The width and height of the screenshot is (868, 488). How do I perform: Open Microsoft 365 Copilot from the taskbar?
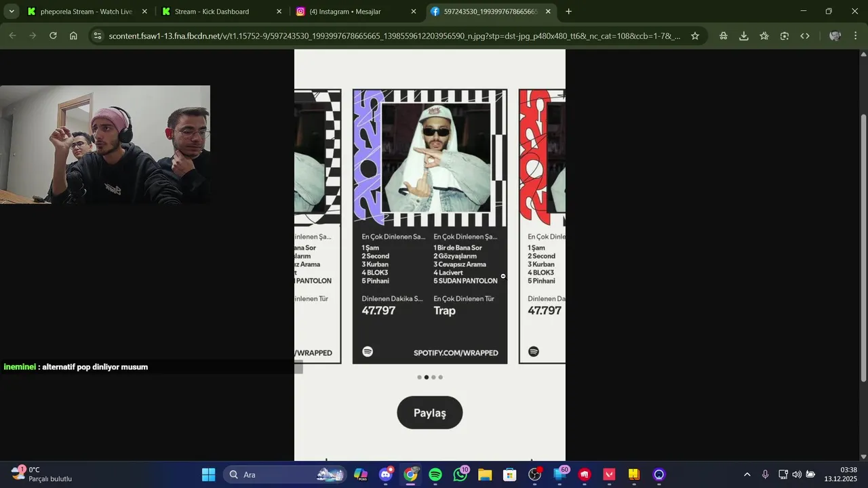coord(361,474)
